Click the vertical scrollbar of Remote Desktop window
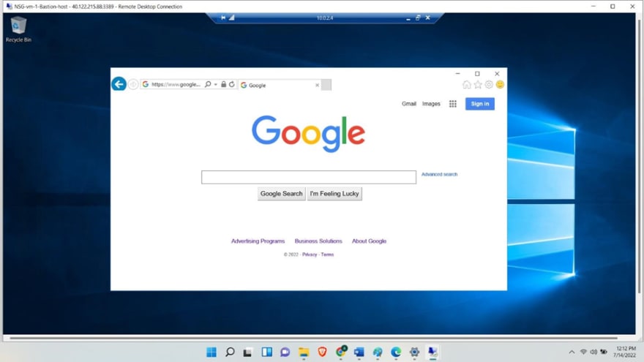Viewport: 644px width, 362px height. click(639, 157)
